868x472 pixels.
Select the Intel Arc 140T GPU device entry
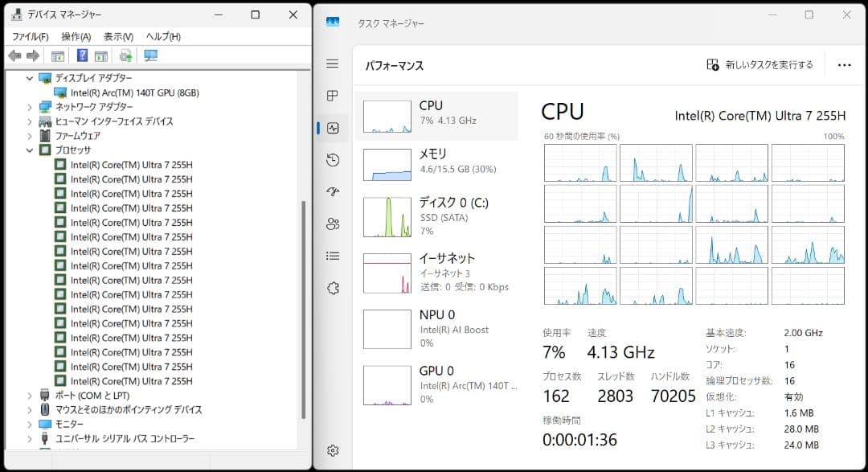tap(134, 92)
